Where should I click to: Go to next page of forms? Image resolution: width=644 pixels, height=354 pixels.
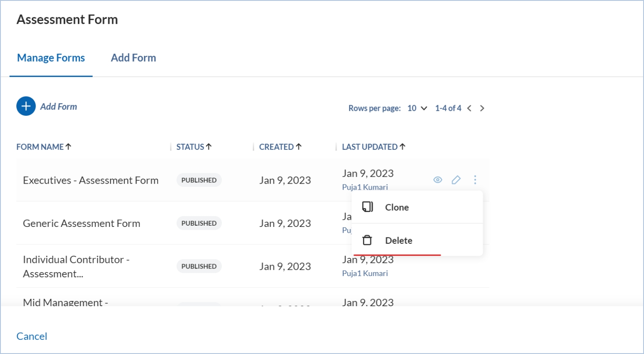point(482,108)
